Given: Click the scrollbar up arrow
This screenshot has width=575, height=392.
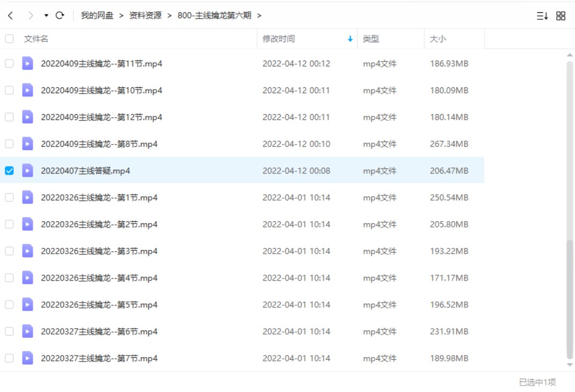Looking at the screenshot, I should pyautogui.click(x=570, y=55).
